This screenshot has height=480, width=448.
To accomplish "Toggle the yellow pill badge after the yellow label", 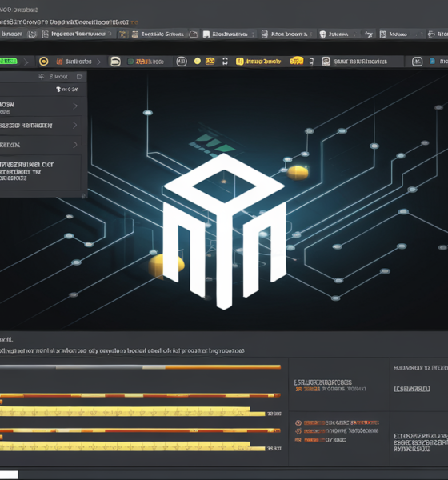I will (297, 61).
